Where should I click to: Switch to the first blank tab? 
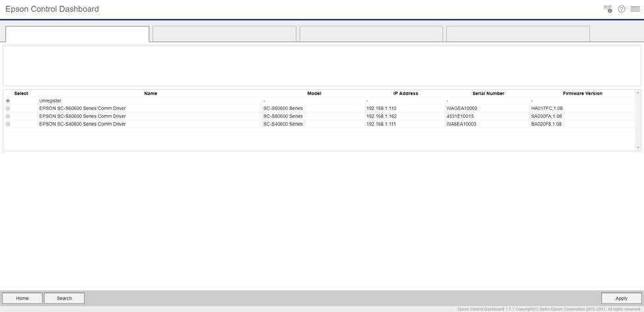click(77, 34)
